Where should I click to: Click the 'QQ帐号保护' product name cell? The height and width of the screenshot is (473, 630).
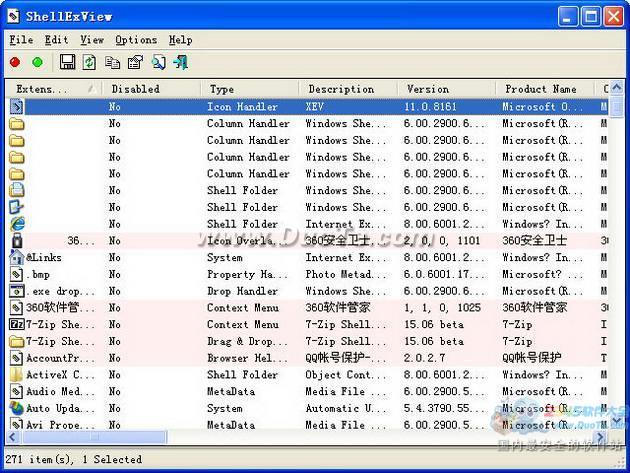coord(532,358)
